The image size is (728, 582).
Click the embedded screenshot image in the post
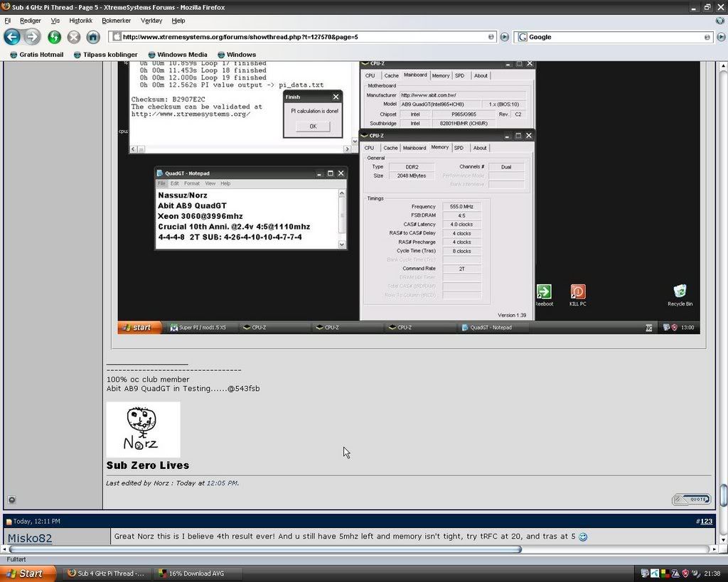click(x=409, y=198)
